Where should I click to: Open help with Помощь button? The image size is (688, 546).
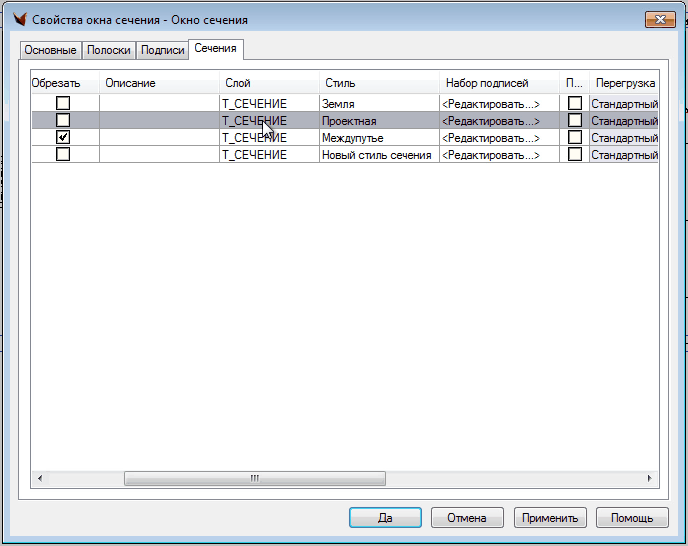(x=632, y=518)
